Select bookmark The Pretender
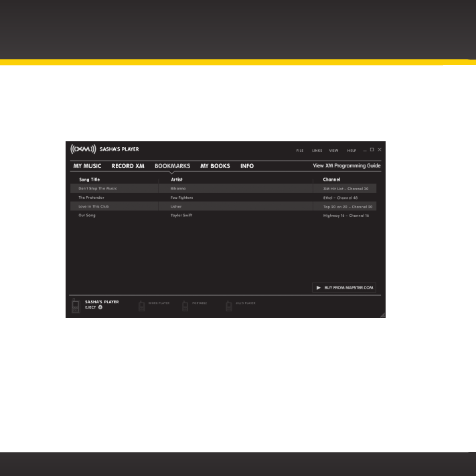The height and width of the screenshot is (476, 476). pyautogui.click(x=91, y=197)
